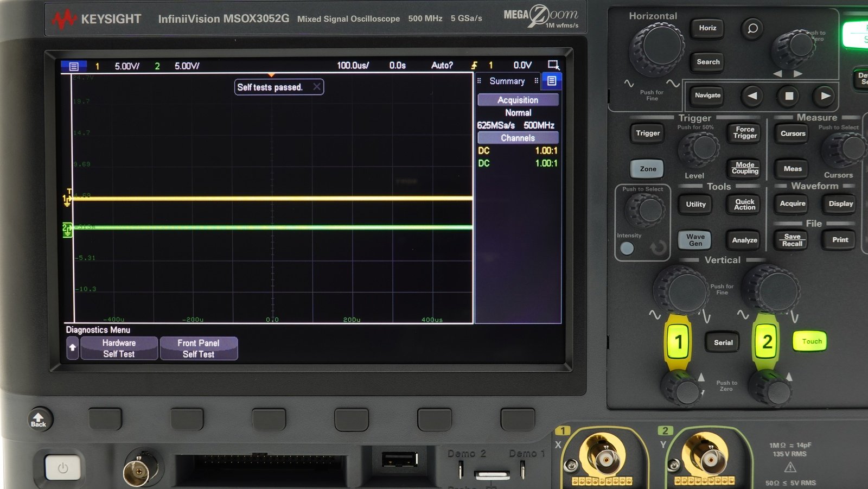
Task: Open the Summary panel header dropdown
Action: [x=507, y=81]
